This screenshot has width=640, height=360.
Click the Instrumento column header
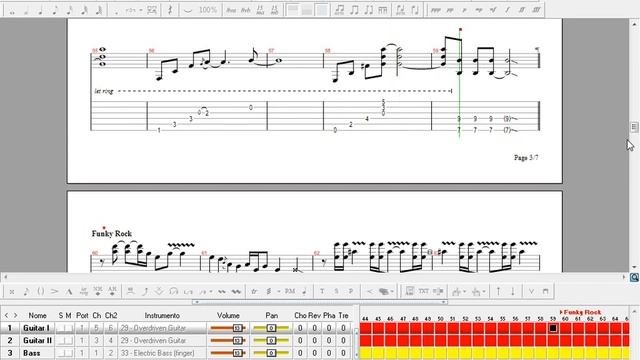tap(162, 316)
